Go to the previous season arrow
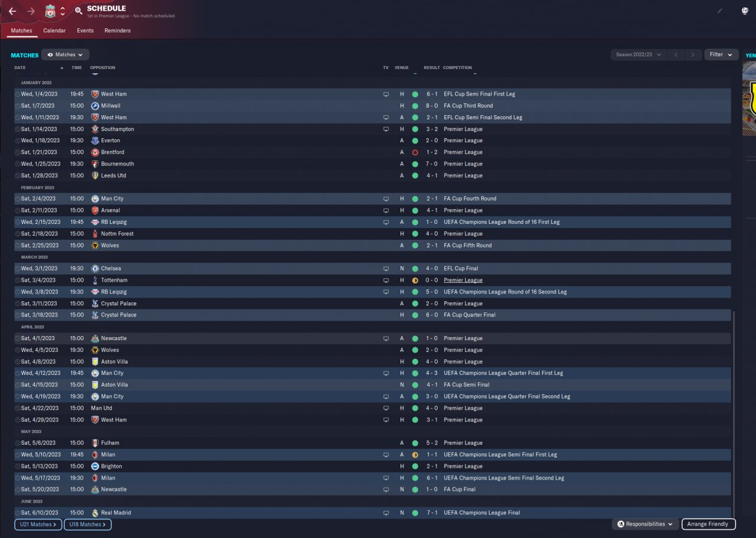Viewport: 756px width, 538px height. (x=676, y=55)
